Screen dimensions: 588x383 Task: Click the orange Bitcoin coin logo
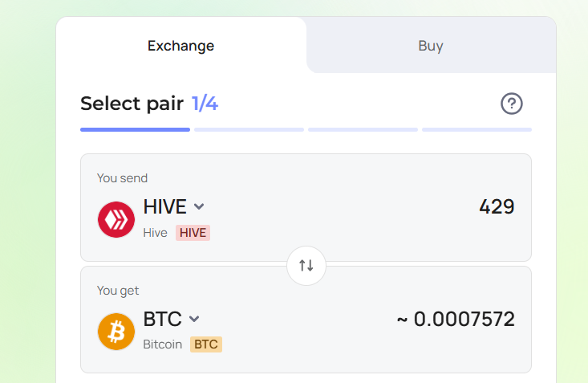[x=116, y=332]
